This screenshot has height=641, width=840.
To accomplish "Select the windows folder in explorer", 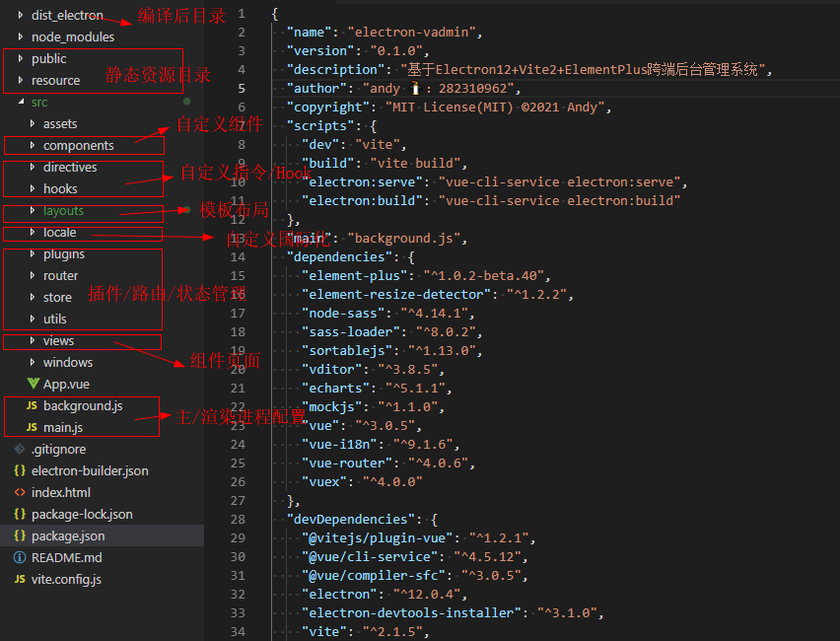I will coord(67,363).
